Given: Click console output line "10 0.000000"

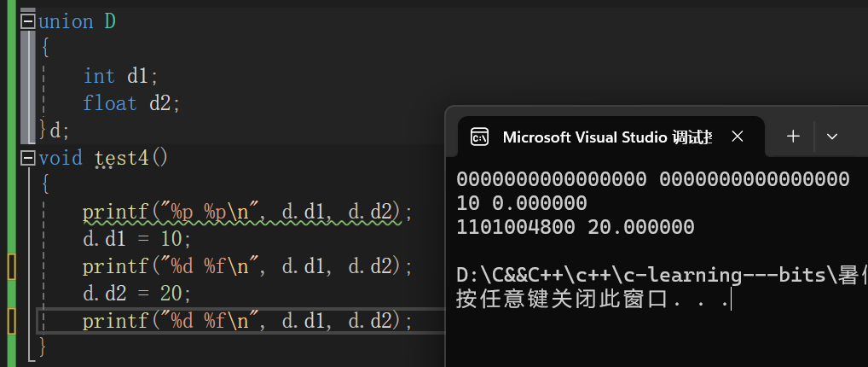Looking at the screenshot, I should 522,203.
